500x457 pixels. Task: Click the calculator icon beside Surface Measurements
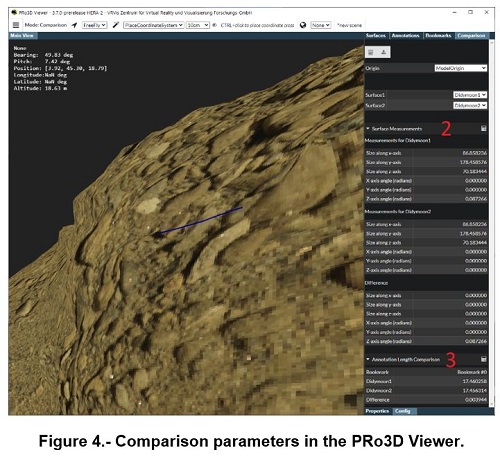click(484, 129)
